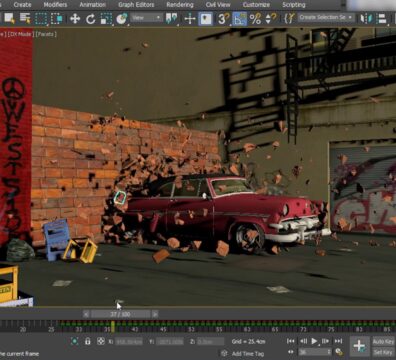
Task: Enable Auto Key mode
Action: pos(383,341)
